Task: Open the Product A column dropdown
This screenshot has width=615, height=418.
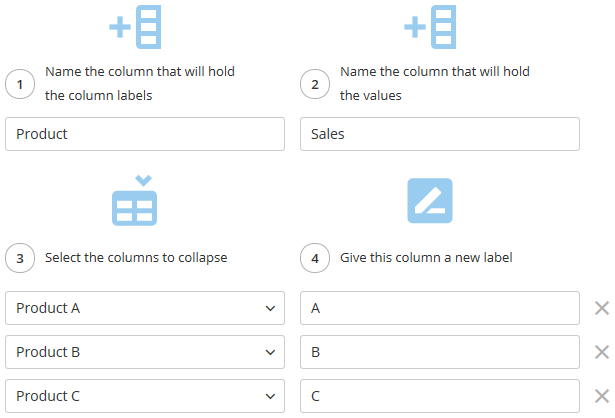Action: tap(145, 308)
